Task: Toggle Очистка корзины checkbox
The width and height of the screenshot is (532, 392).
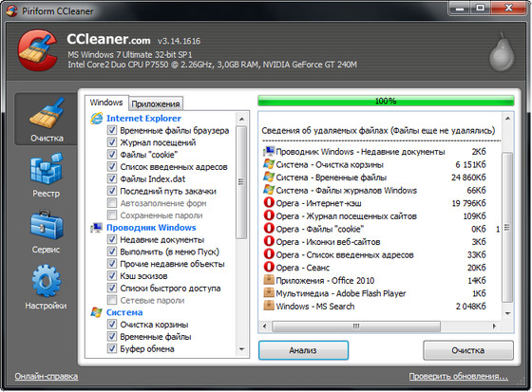Action: [x=112, y=325]
